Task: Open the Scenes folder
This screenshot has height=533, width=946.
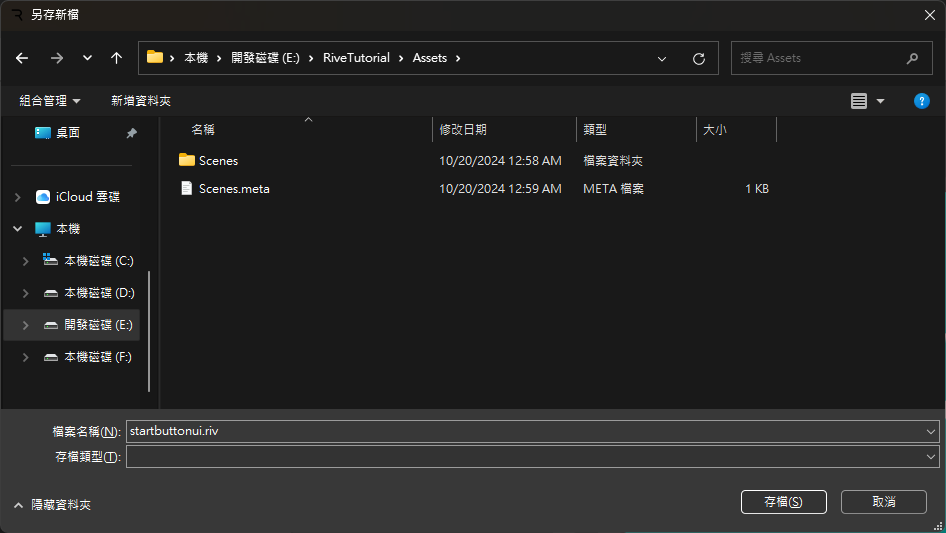Action: tap(218, 160)
